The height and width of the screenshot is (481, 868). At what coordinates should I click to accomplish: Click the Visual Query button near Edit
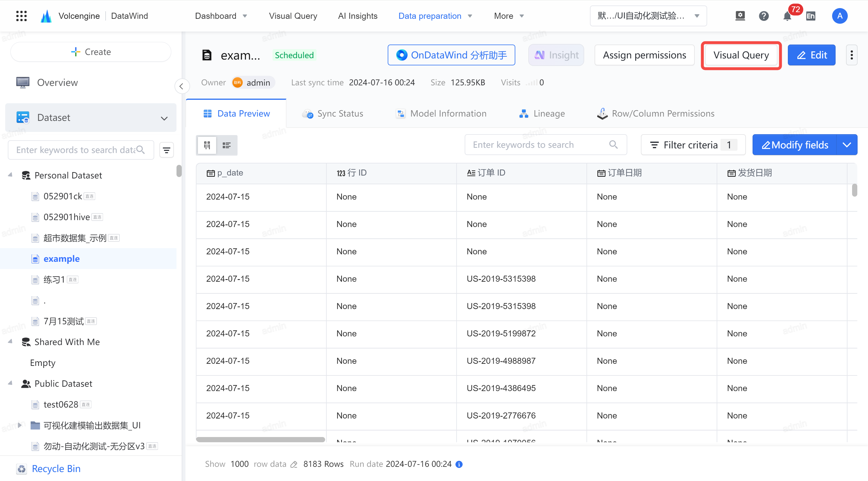741,55
